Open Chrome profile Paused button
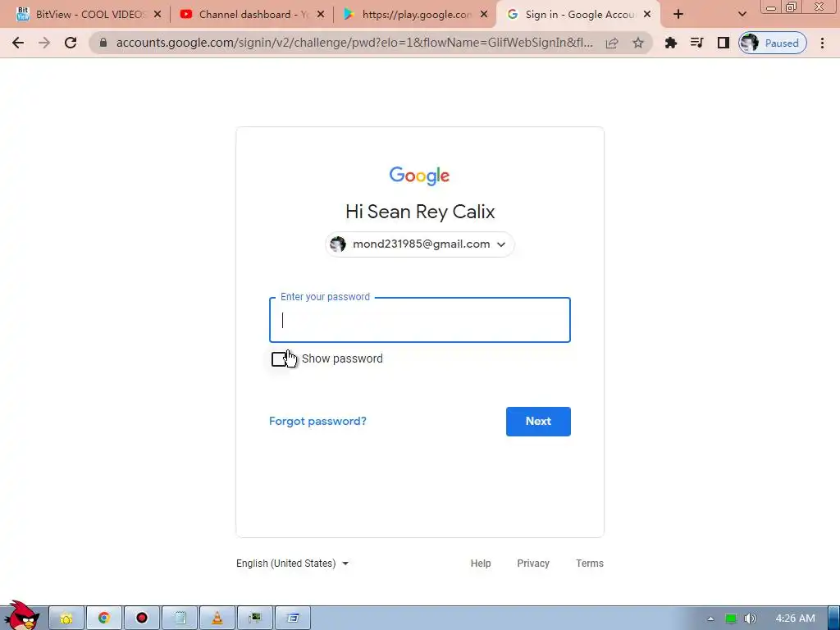Viewport: 840px width, 630px height. coord(773,43)
